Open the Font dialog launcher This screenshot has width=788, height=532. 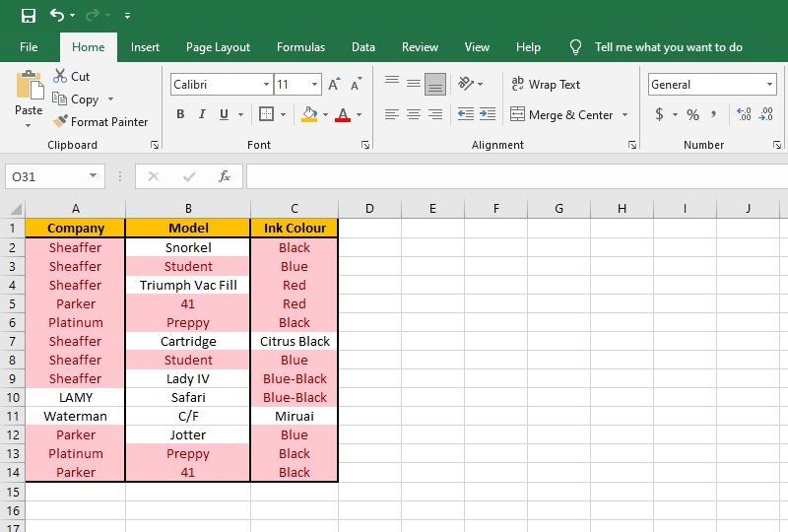point(365,146)
